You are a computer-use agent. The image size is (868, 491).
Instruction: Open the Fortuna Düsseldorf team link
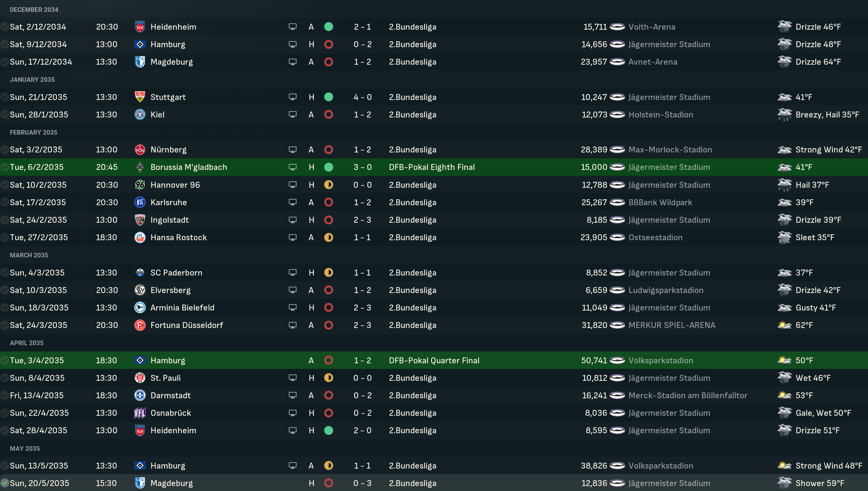click(187, 325)
